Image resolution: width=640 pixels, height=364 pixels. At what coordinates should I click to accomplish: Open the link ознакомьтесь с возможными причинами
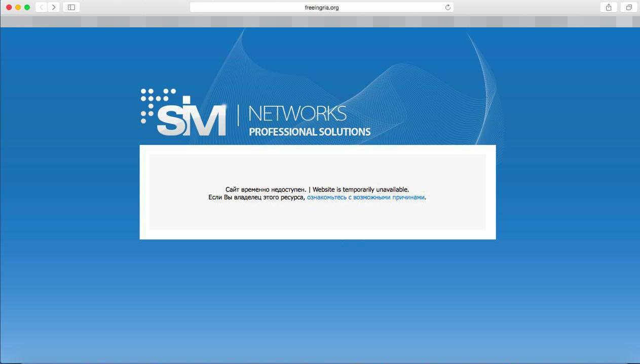click(365, 197)
